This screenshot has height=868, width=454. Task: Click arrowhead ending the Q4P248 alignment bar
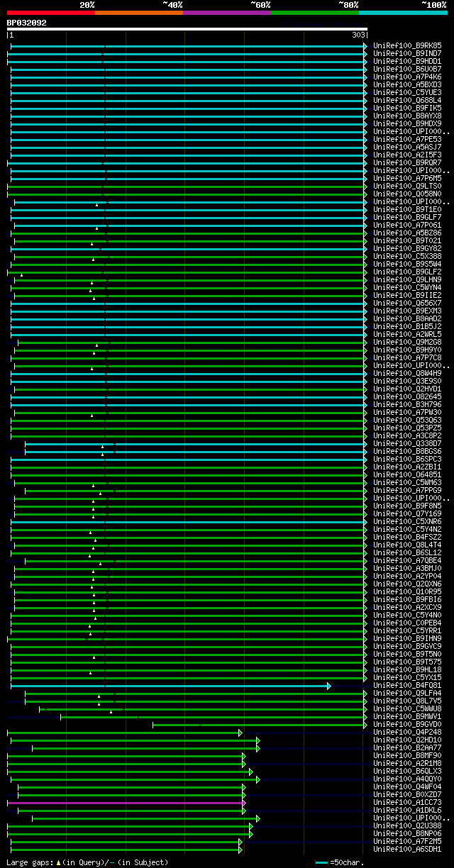240,733
